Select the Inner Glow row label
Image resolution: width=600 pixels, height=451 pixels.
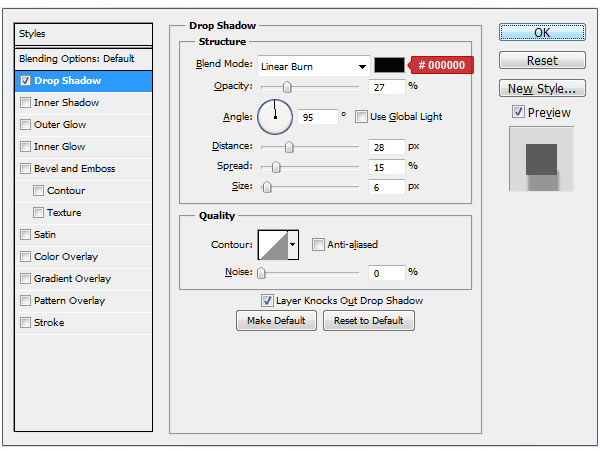coord(59,147)
